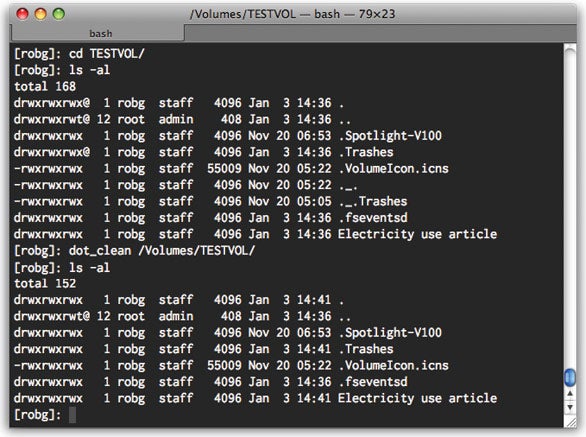The image size is (586, 437).
Task: Click the blue scrollbar thumb
Action: click(570, 377)
